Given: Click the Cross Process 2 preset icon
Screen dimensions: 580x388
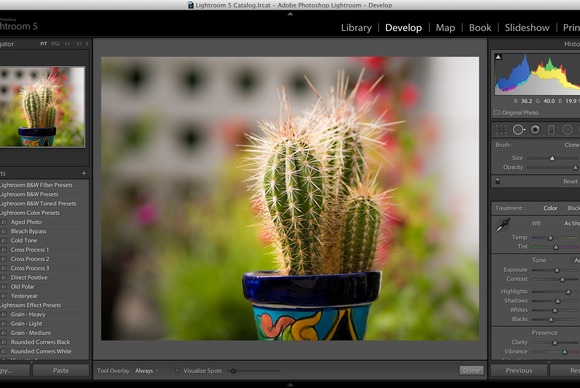Looking at the screenshot, I should [4, 259].
